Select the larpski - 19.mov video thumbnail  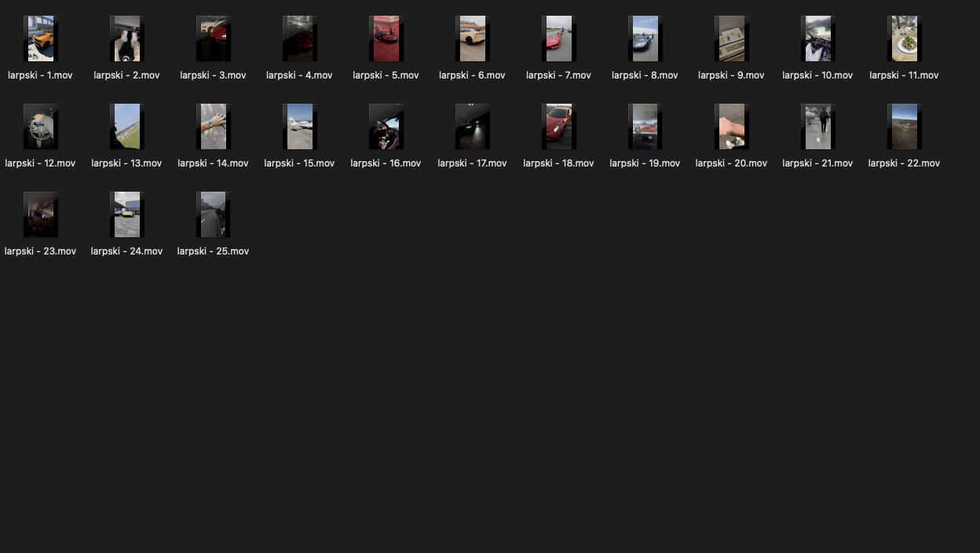pyautogui.click(x=645, y=126)
